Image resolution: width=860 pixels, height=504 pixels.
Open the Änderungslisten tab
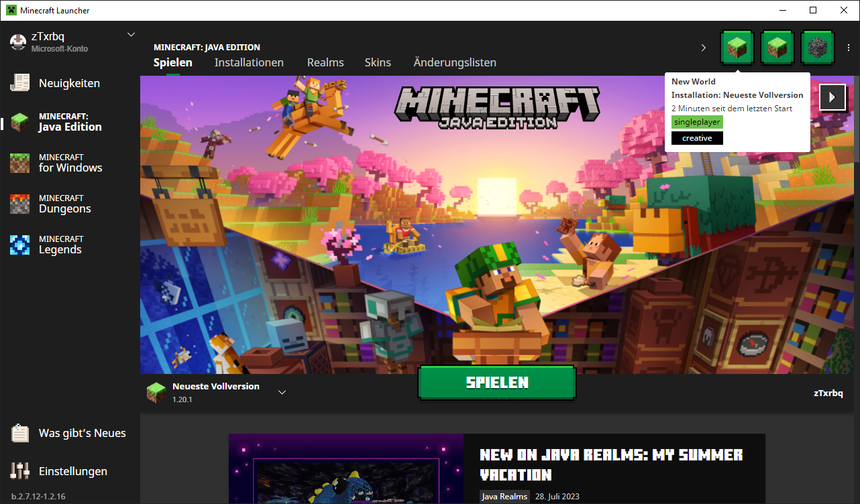point(455,62)
